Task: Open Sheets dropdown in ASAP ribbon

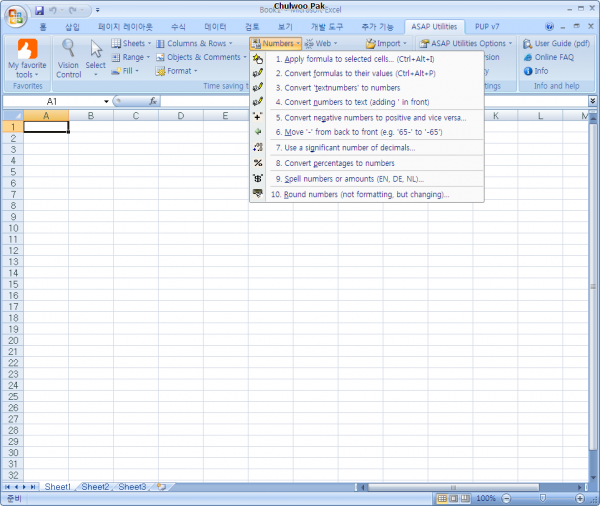Action: 131,43
